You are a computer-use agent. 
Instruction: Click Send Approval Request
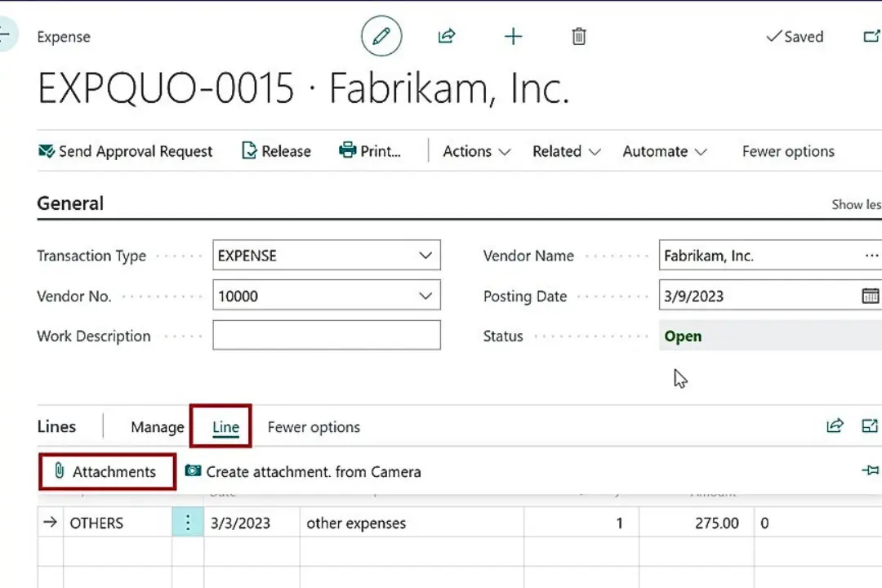coord(125,151)
